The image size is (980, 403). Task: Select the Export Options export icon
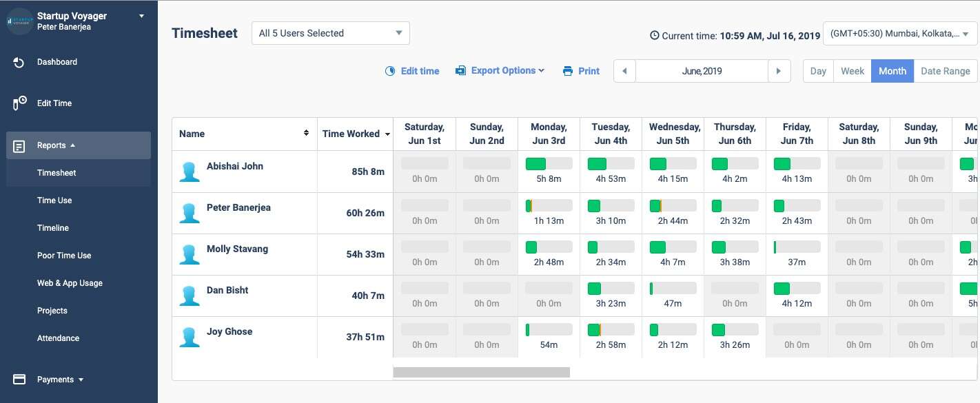pyautogui.click(x=460, y=70)
